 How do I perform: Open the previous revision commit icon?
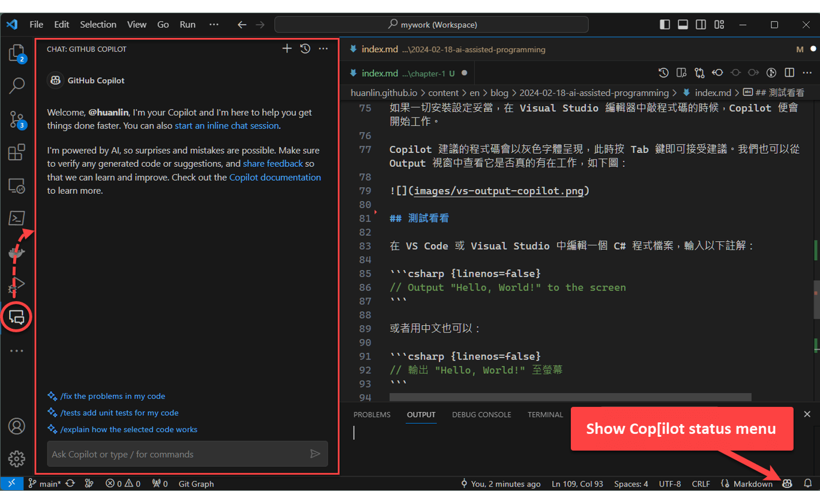(x=717, y=73)
